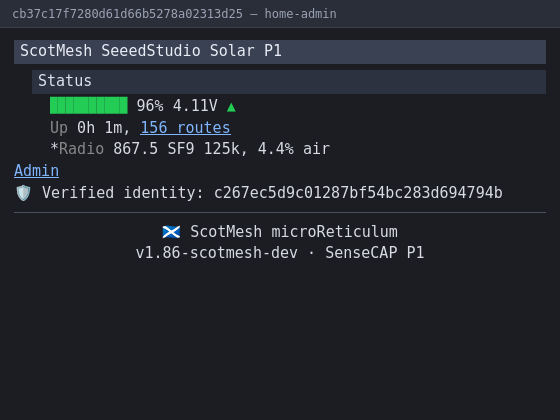Click the ScotMesh microReticulum footer title

294,232
